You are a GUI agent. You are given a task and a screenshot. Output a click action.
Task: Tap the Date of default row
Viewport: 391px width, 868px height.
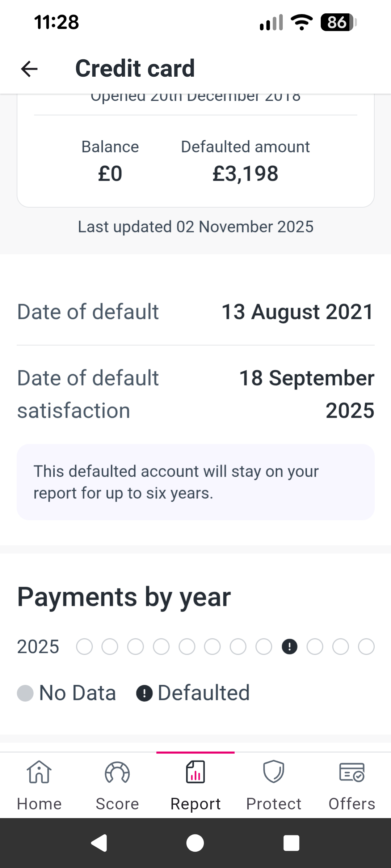(x=195, y=312)
